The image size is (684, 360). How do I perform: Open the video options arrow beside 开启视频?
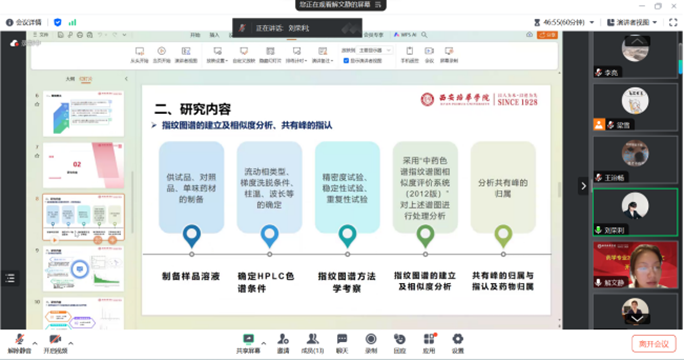point(71,343)
